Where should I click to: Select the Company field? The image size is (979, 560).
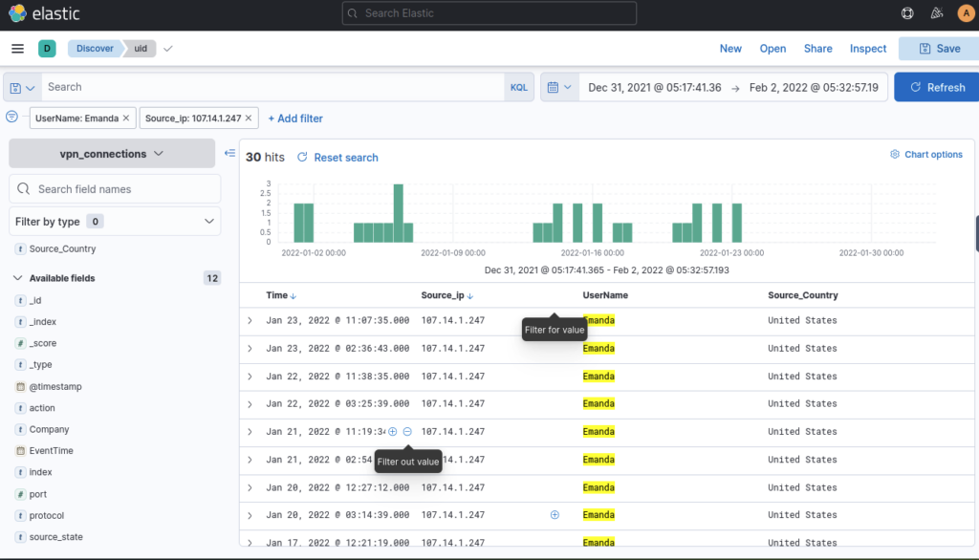[50, 429]
